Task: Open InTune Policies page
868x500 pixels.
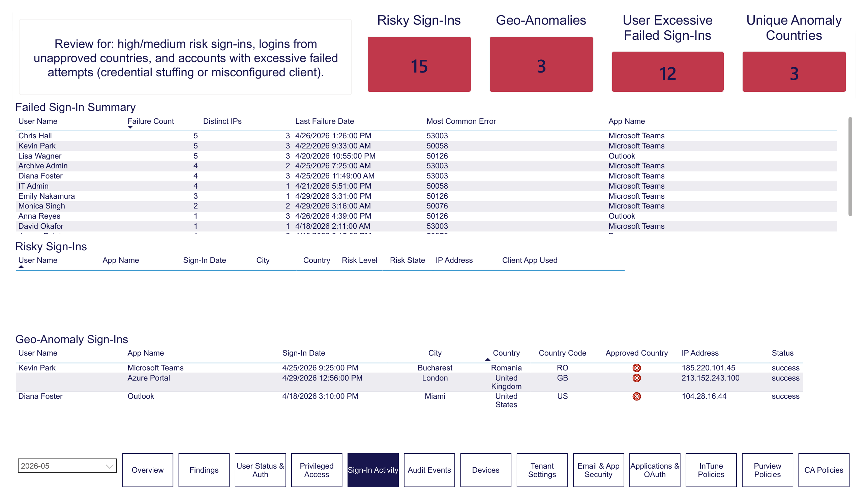Action: [711, 470]
